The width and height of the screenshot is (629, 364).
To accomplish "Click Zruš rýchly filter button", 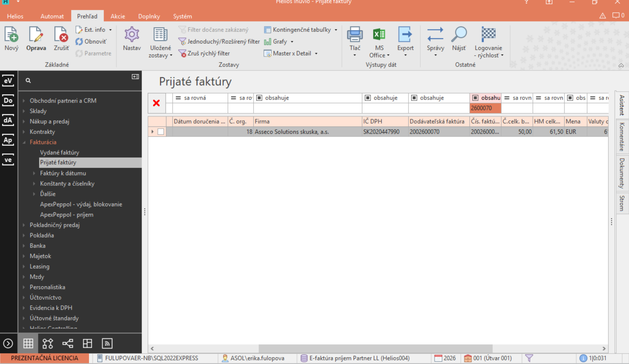I will click(204, 53).
